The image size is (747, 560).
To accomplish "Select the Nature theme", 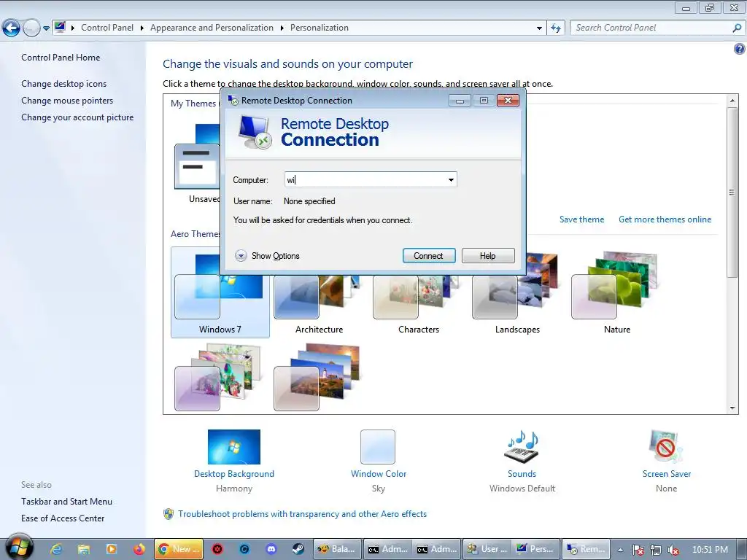I will (x=617, y=292).
